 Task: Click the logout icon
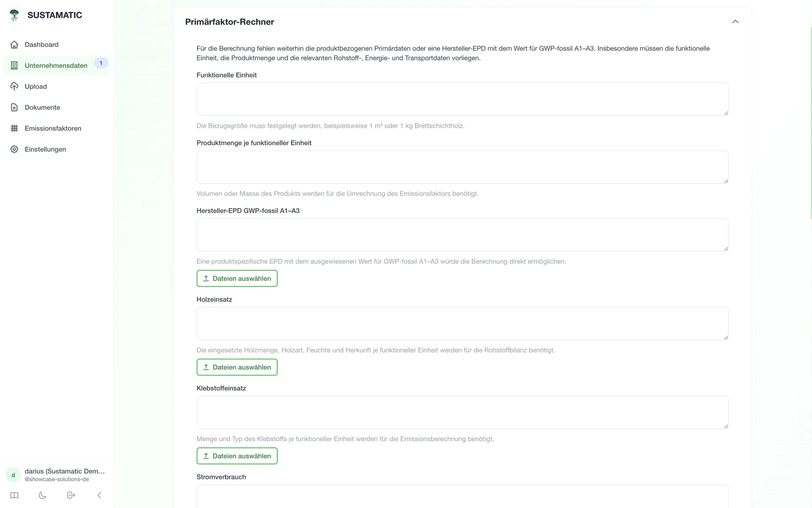pos(71,495)
